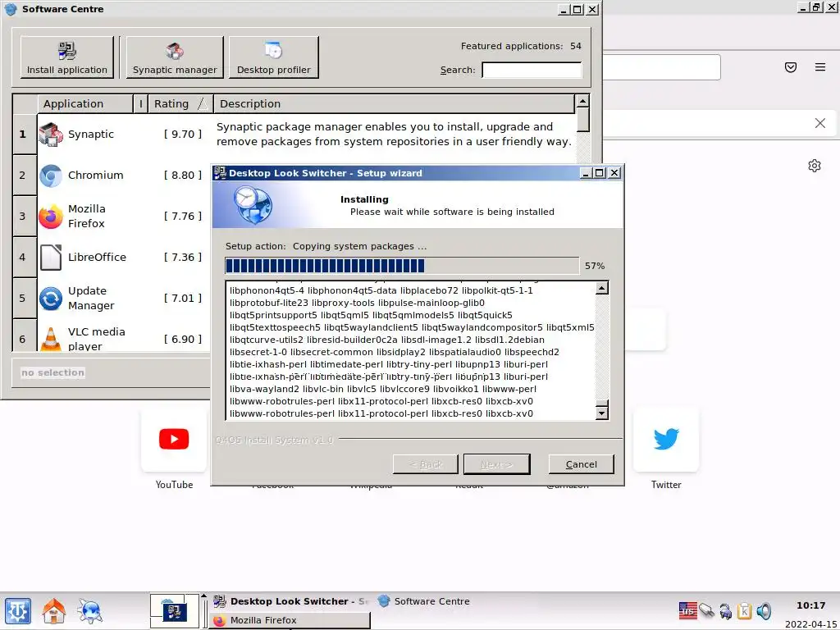
Task: Open the Home folder taskbar icon
Action: pos(53,610)
